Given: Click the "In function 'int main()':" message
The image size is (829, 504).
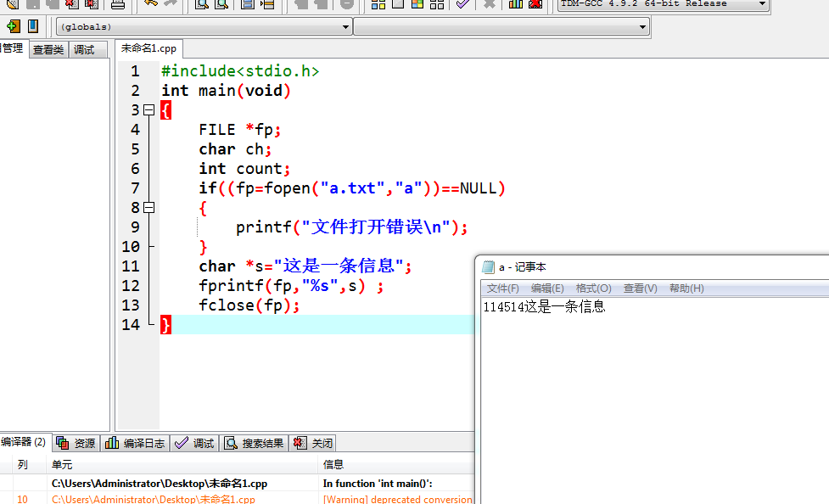Looking at the screenshot, I should [378, 484].
